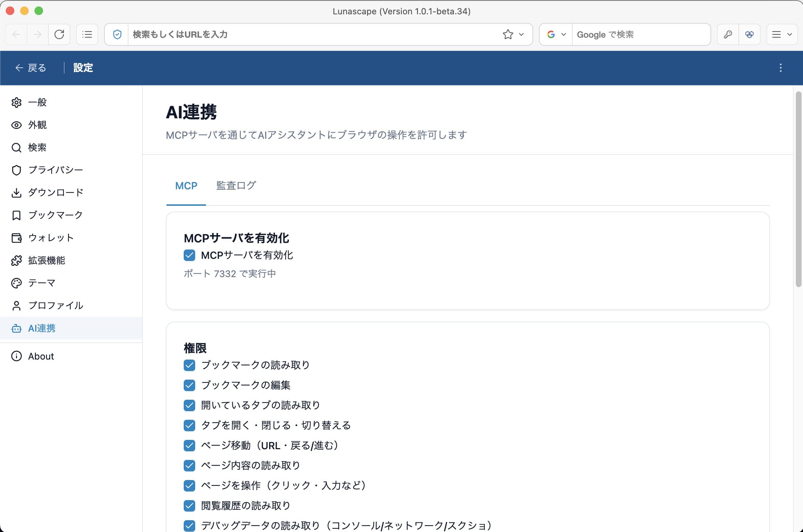This screenshot has height=532, width=803.
Task: Open the sidebar list panel icon
Action: tap(87, 34)
